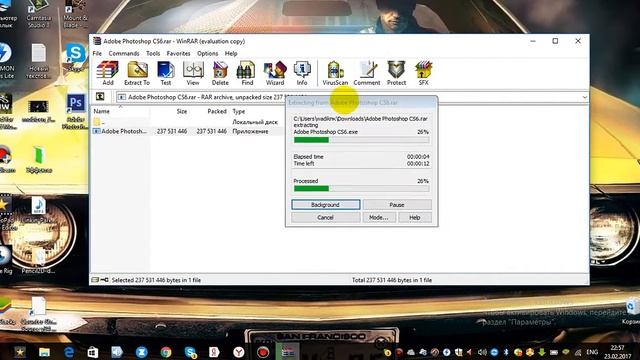
Task: Select the Adobe Photoshop Ps desktop icon
Action: point(76,111)
